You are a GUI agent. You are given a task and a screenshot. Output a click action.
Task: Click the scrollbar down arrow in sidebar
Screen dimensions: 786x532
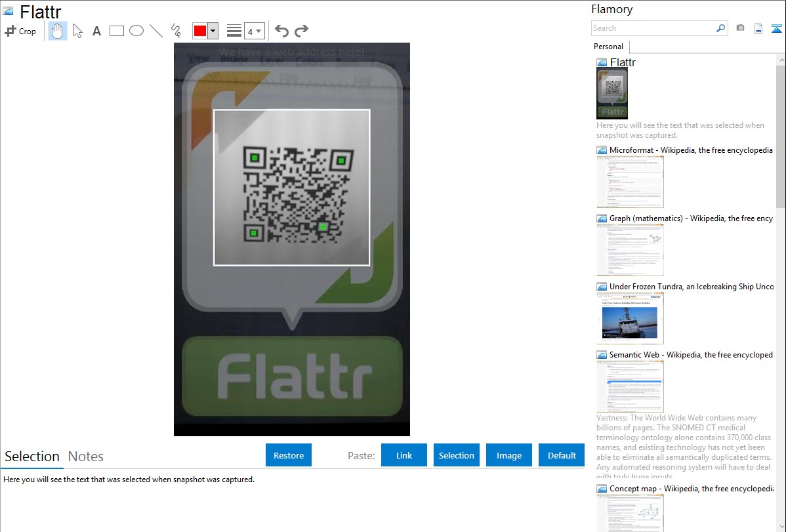click(x=781, y=527)
